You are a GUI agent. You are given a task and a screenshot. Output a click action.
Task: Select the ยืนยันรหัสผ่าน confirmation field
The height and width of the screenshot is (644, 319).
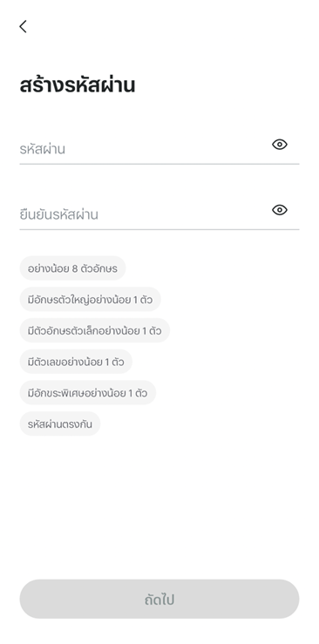159,214
